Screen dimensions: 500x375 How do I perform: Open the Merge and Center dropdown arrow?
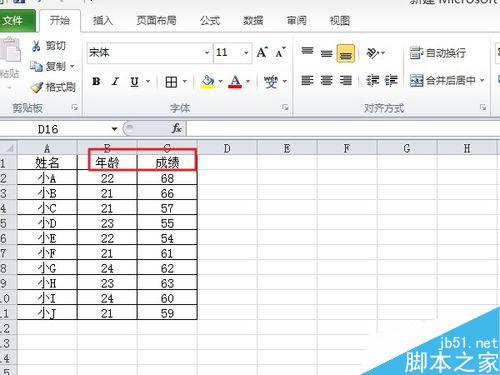pyautogui.click(x=482, y=80)
